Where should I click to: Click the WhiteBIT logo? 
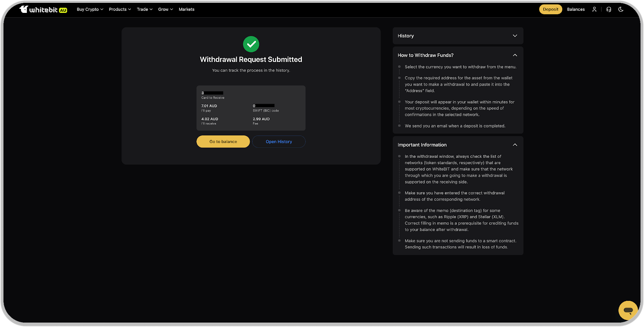[x=43, y=9]
